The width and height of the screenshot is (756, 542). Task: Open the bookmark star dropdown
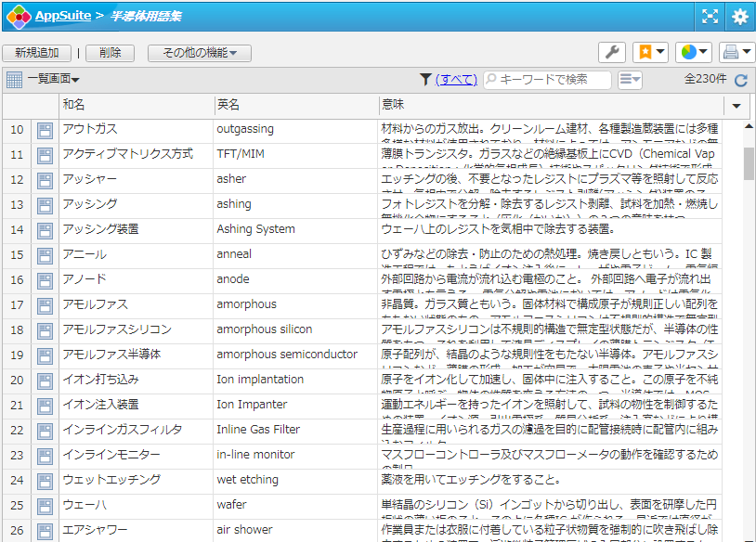pos(649,53)
